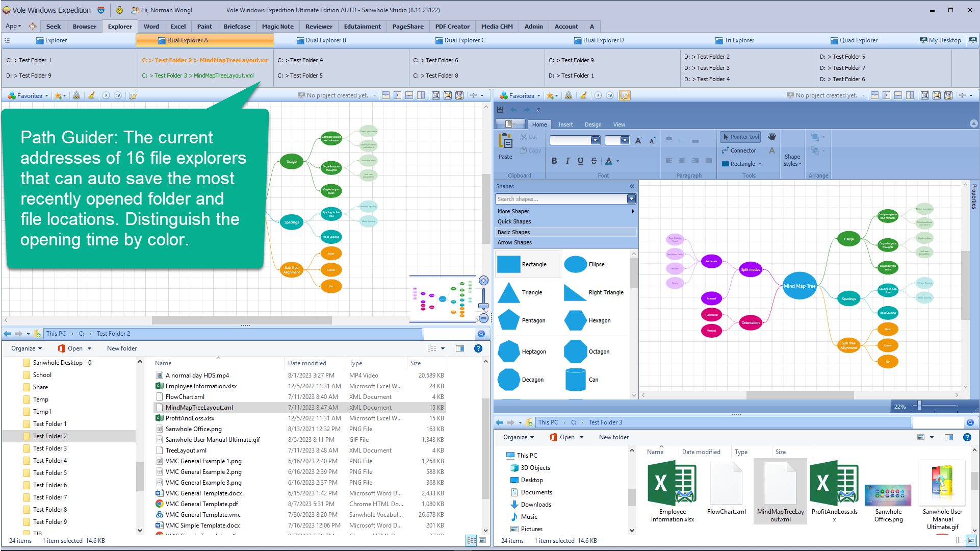The height and width of the screenshot is (551, 980).
Task: Toggle bold formatting
Action: [x=554, y=161]
